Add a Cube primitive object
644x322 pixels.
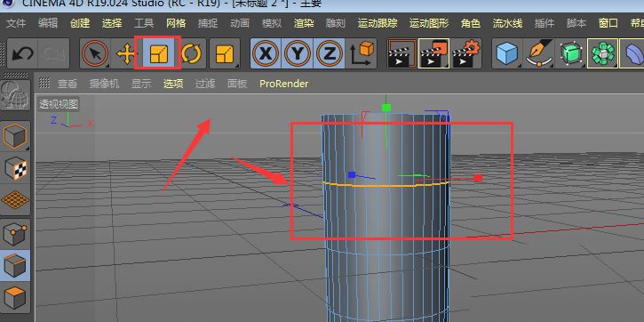[507, 54]
